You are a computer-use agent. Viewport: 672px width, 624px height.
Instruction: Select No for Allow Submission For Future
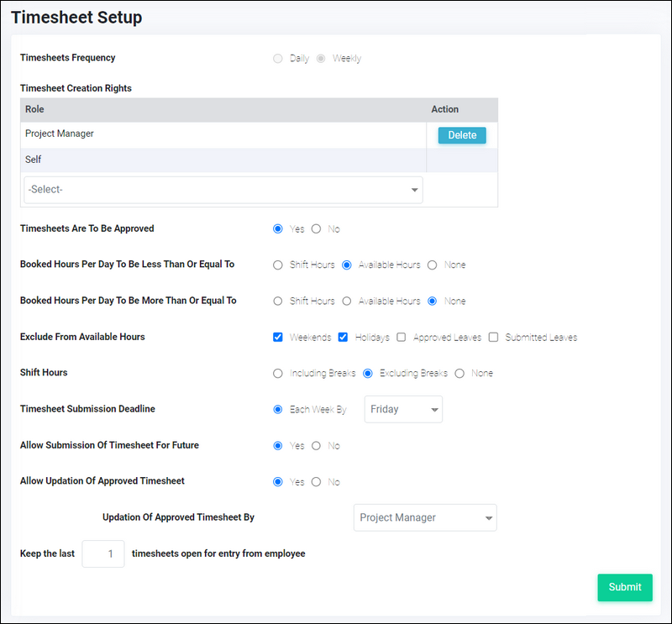click(316, 446)
